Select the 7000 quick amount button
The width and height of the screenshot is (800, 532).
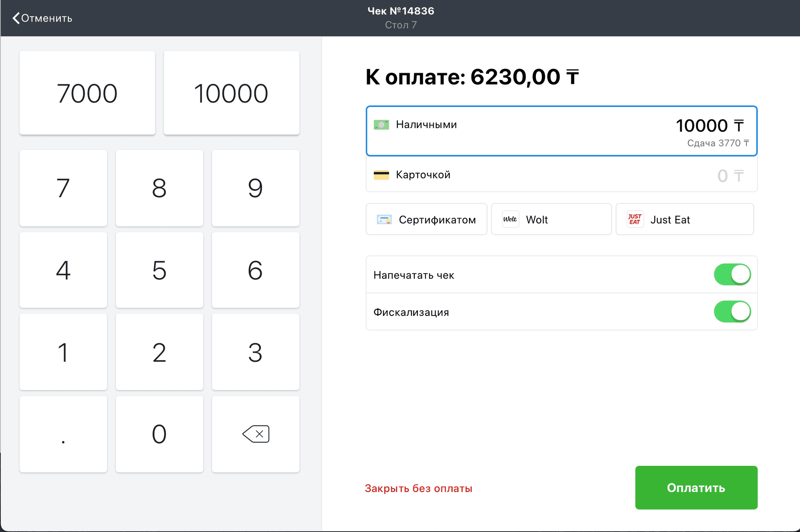87,93
